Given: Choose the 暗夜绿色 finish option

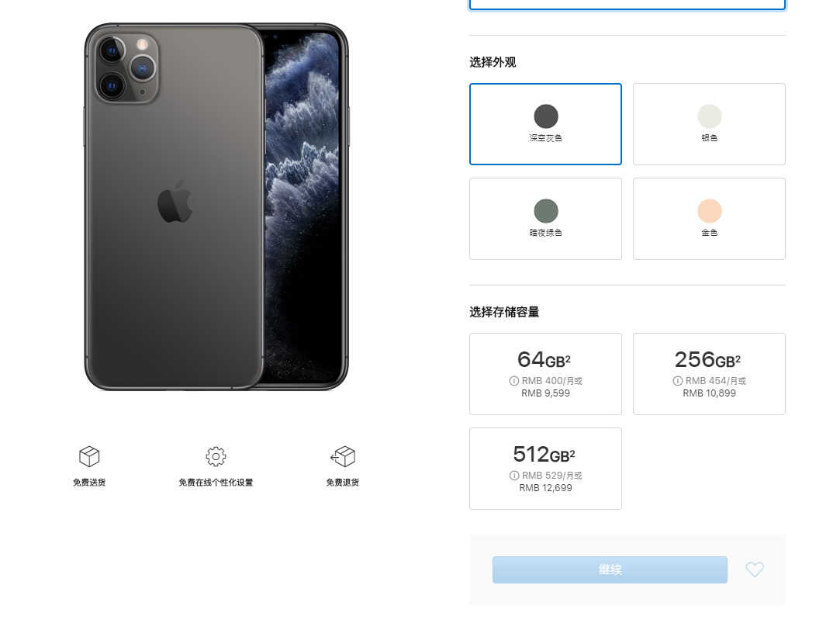Looking at the screenshot, I should tap(545, 219).
